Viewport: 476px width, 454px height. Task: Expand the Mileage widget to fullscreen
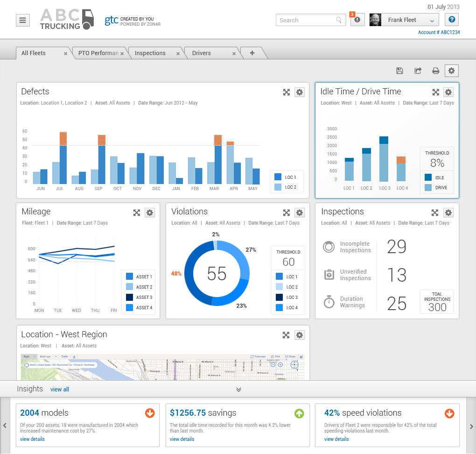[137, 213]
